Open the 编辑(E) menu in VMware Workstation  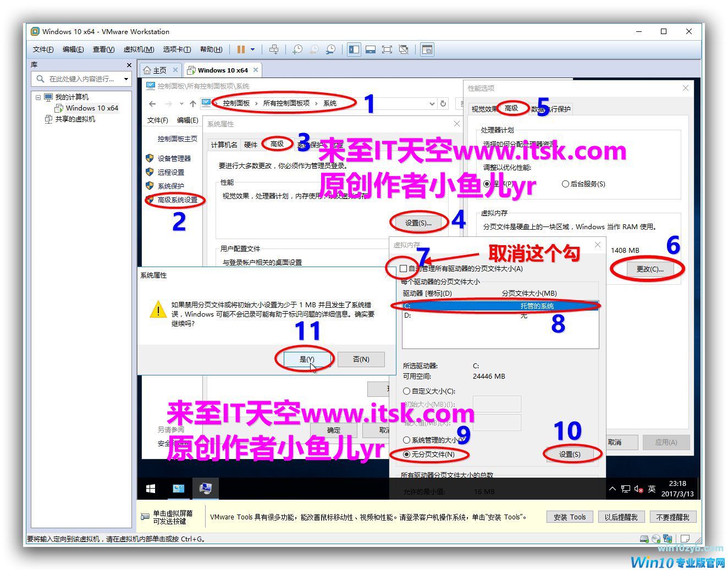[x=73, y=49]
